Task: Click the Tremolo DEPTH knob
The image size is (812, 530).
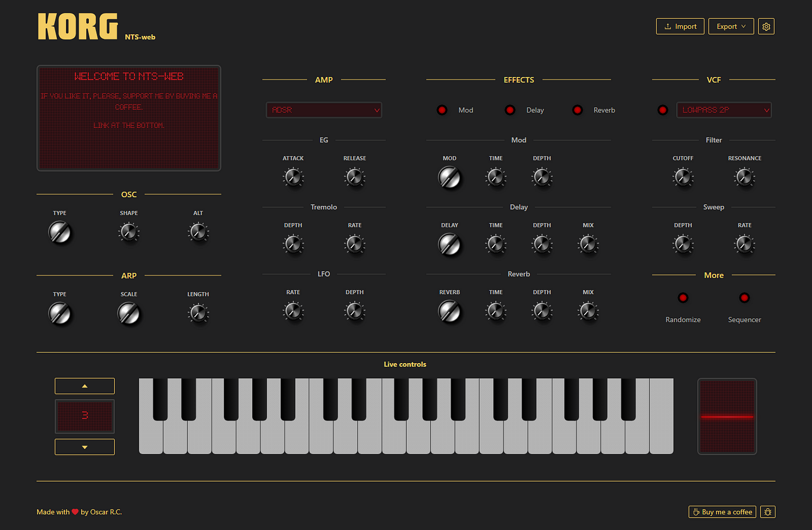Action: [x=293, y=244]
